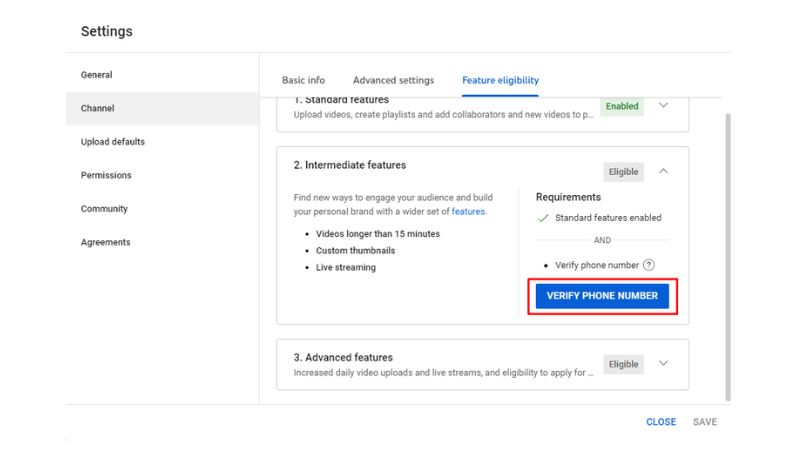Open the Advanced settings tab
The image size is (800, 450).
(x=393, y=80)
